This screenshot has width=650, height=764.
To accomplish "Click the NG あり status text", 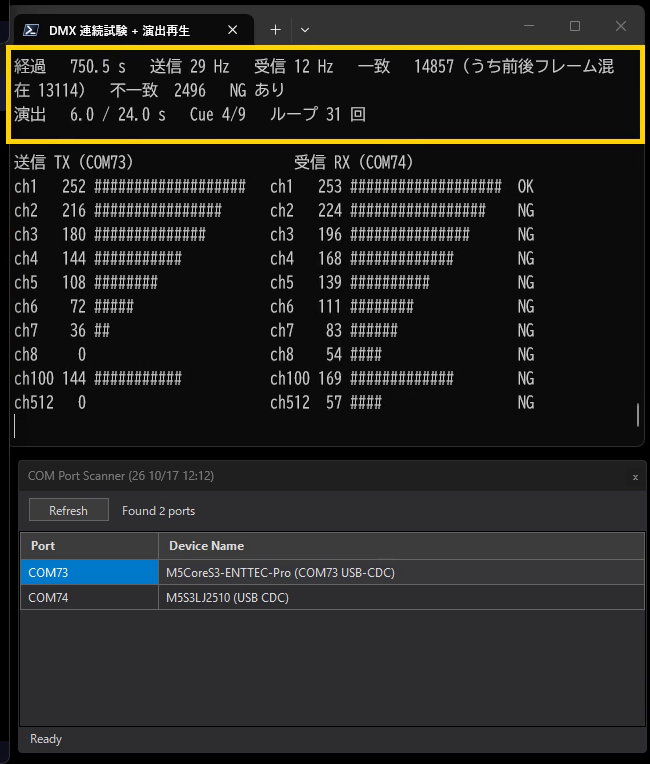I will 257,90.
